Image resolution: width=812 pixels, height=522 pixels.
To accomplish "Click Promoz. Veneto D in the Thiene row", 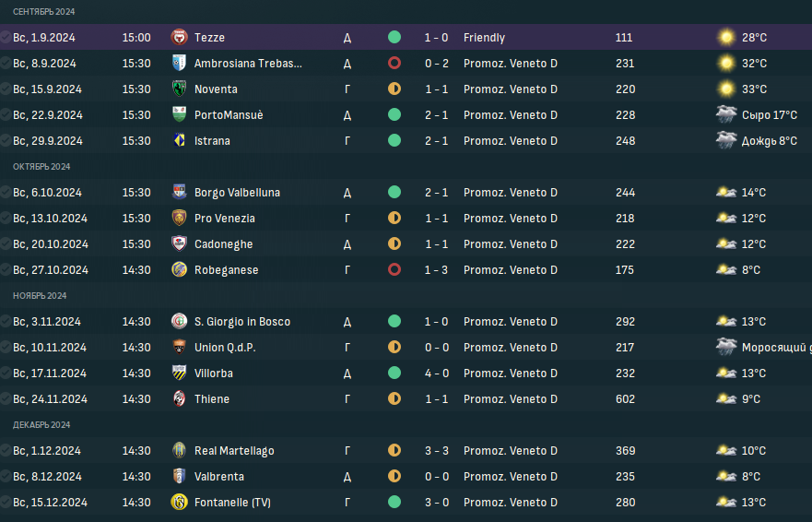I will pos(511,399).
